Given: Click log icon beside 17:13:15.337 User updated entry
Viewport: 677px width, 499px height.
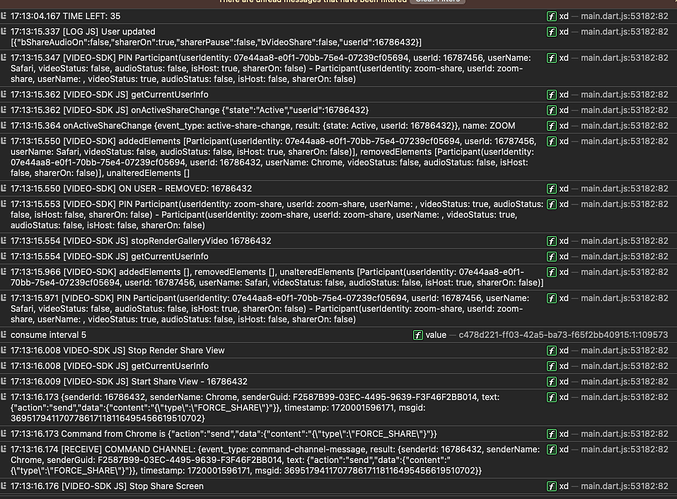Looking at the screenshot, I should [x=3, y=32].
